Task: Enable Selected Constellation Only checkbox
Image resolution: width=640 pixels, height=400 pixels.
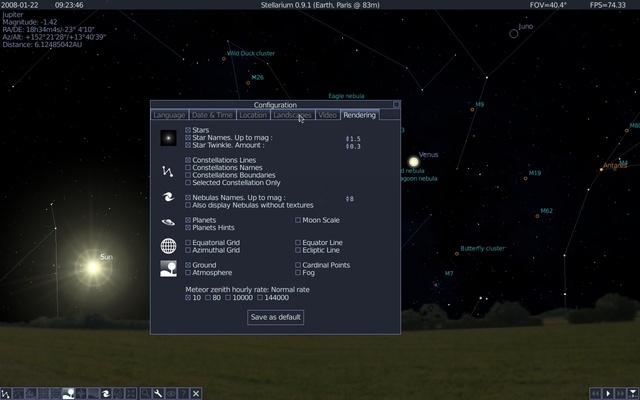Action: 188,182
